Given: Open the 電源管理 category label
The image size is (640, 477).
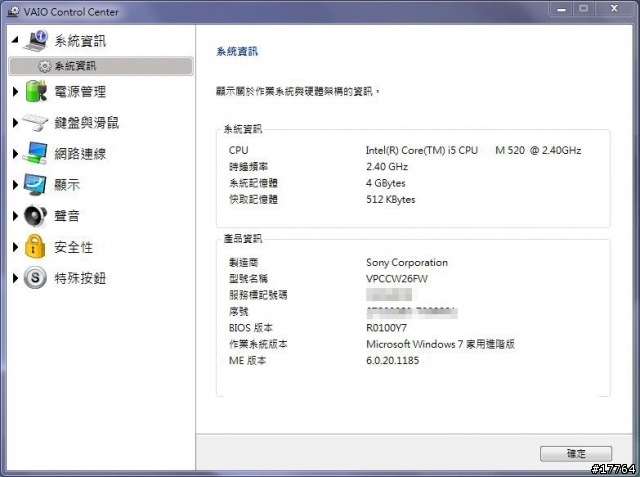Looking at the screenshot, I should (80, 91).
